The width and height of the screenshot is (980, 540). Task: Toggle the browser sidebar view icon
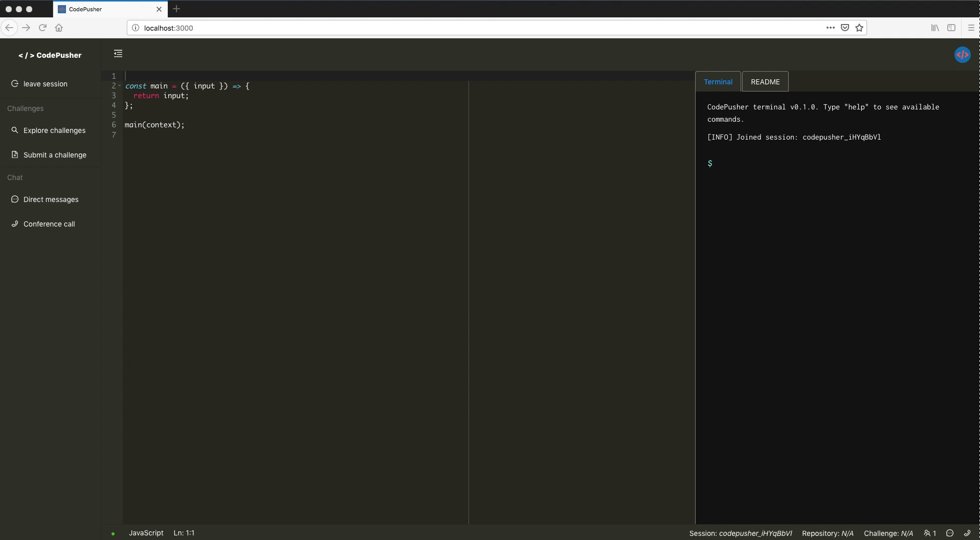[951, 28]
